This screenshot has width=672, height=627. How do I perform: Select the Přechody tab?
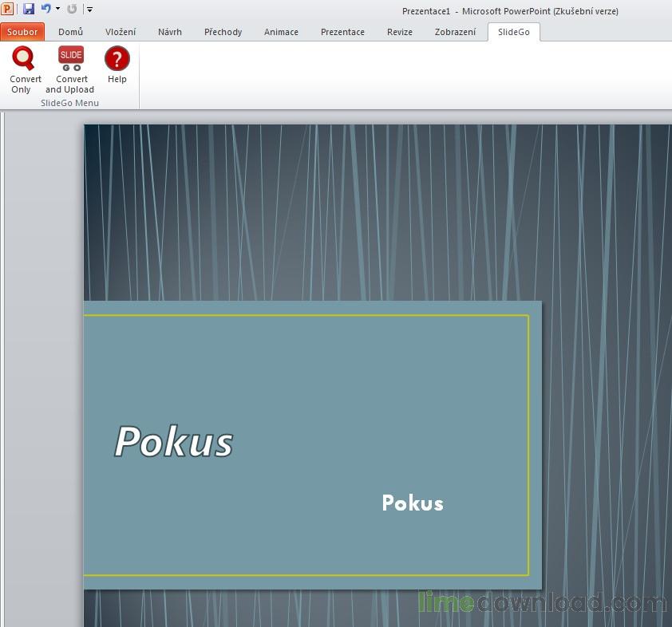tap(223, 32)
